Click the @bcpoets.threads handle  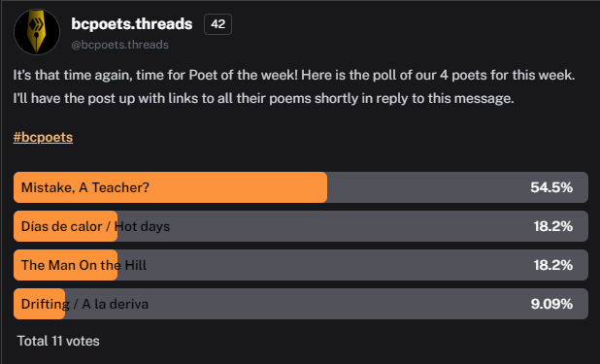click(x=119, y=45)
